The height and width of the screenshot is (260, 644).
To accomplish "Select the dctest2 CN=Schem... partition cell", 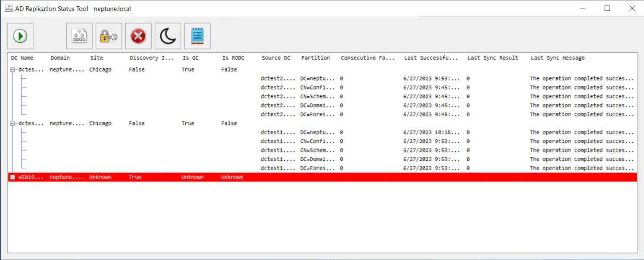I will coord(318,96).
